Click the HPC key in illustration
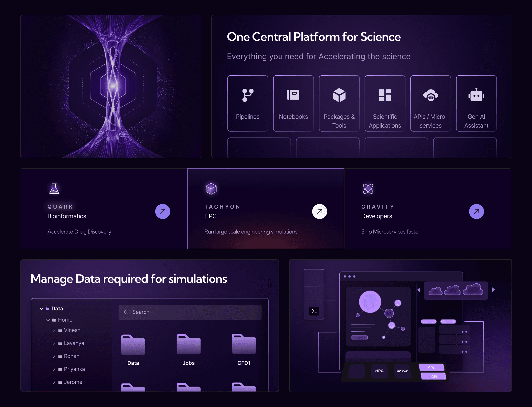Viewport: 532px width, 407px height. coord(379,371)
